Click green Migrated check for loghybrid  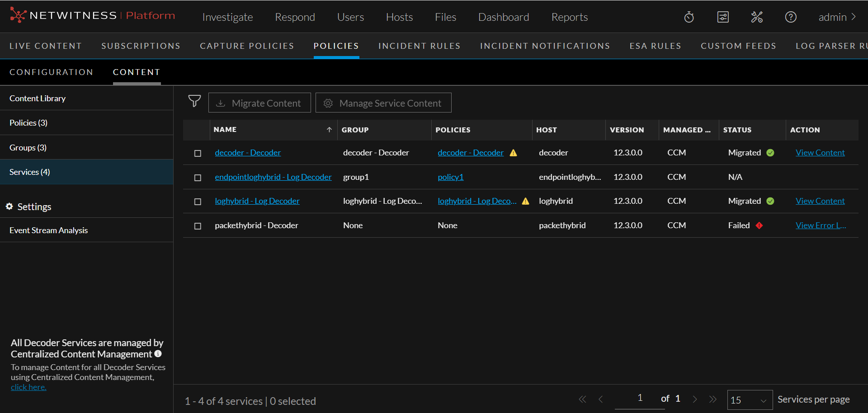pos(770,201)
